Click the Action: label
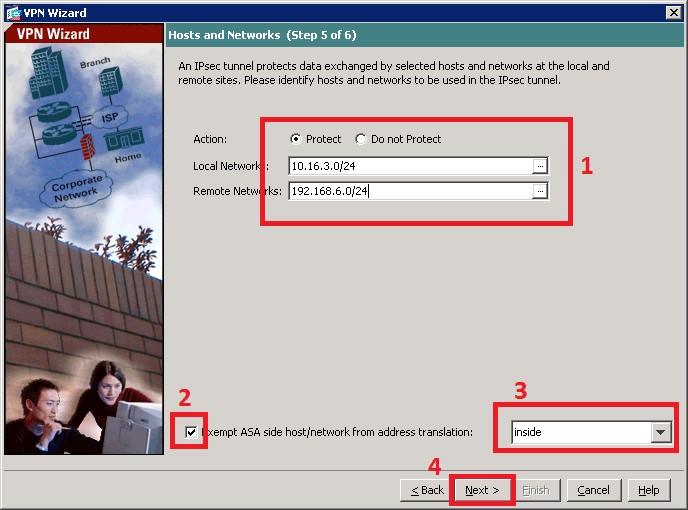The height and width of the screenshot is (510, 688). click(210, 139)
